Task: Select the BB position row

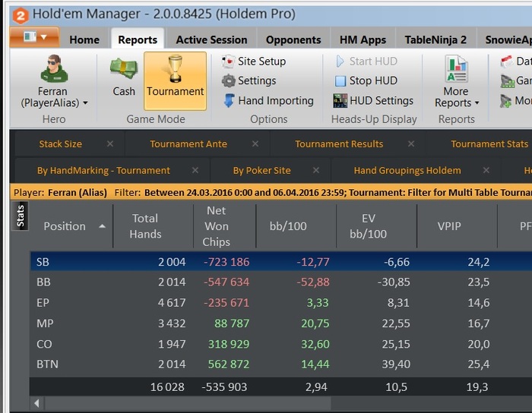Action: coord(281,282)
